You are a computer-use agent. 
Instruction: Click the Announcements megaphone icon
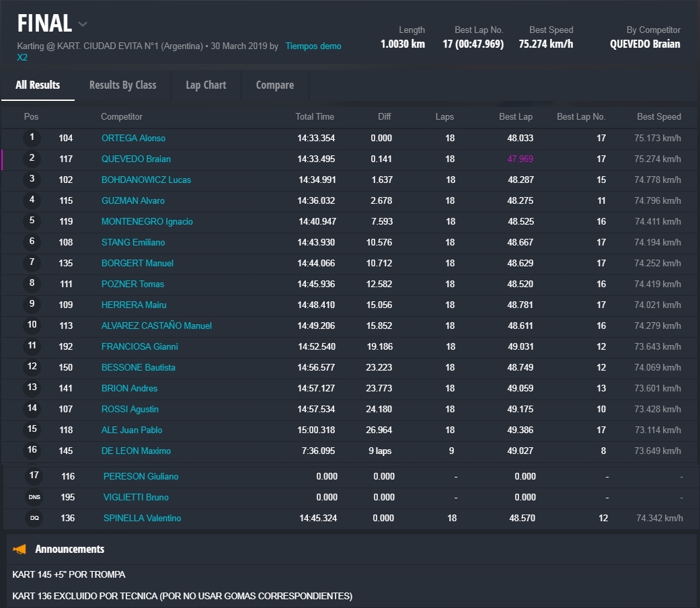(20, 549)
